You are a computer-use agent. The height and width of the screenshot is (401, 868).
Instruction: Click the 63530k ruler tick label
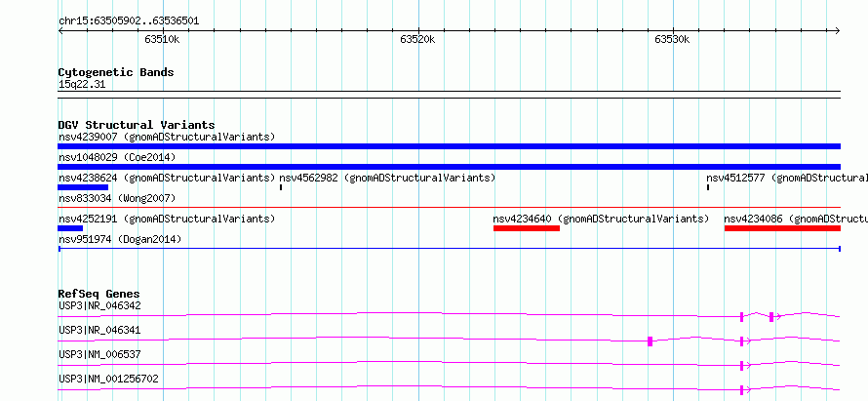672,39
